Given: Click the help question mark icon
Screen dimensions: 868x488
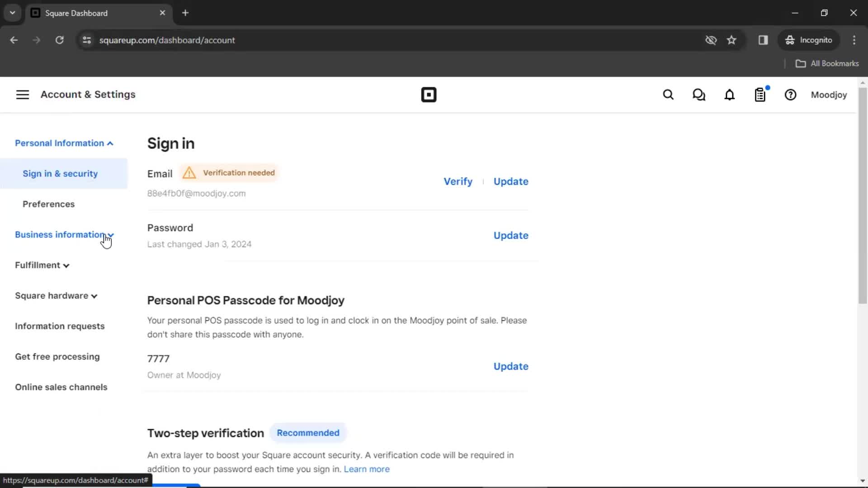Looking at the screenshot, I should point(791,95).
